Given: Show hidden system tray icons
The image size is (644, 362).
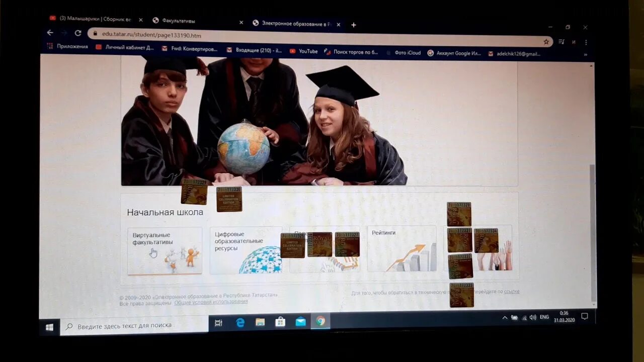Looking at the screenshot, I should click(505, 318).
